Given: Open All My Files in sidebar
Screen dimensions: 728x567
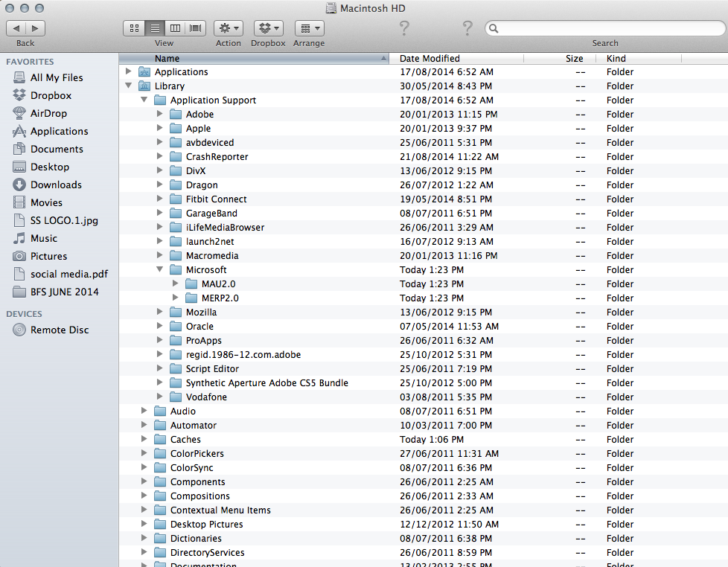Looking at the screenshot, I should (x=57, y=77).
